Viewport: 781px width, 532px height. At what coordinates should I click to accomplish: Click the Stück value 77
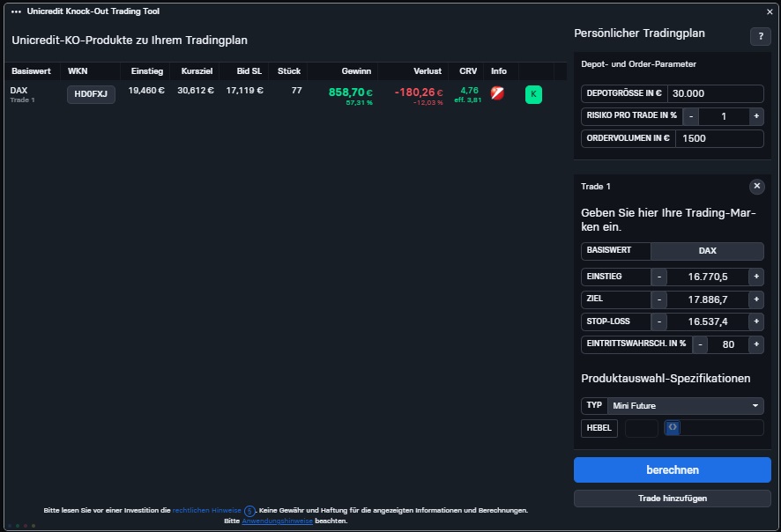coord(297,90)
